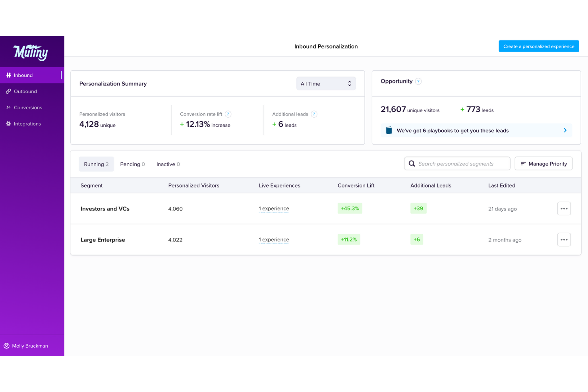Click Create a personalized experience button
Viewport: 588px width, 392px height.
click(x=539, y=46)
